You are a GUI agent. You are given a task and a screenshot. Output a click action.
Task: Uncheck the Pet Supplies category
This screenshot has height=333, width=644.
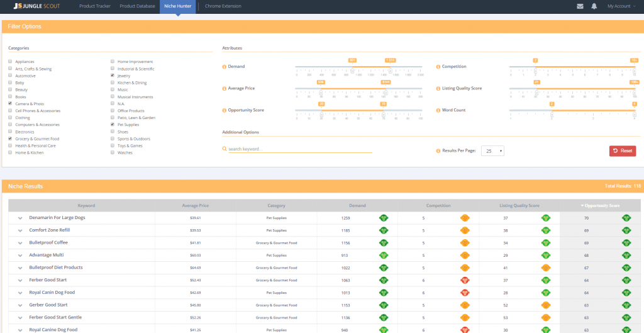[113, 124]
